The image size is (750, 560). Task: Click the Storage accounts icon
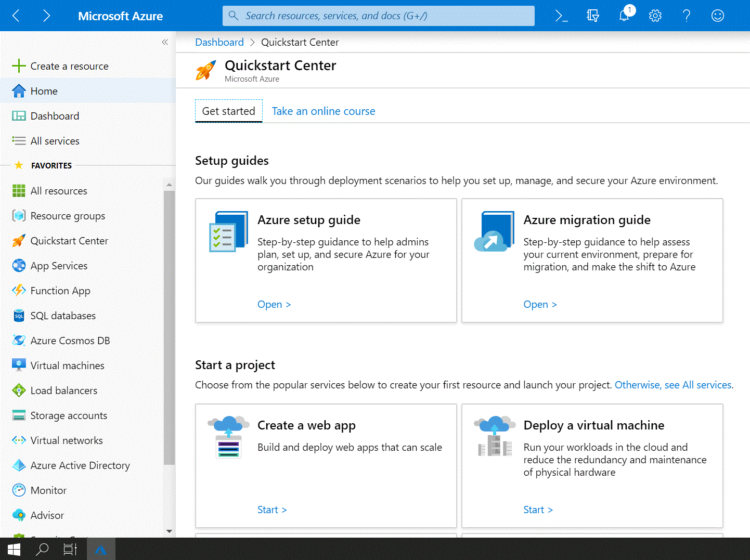(19, 415)
